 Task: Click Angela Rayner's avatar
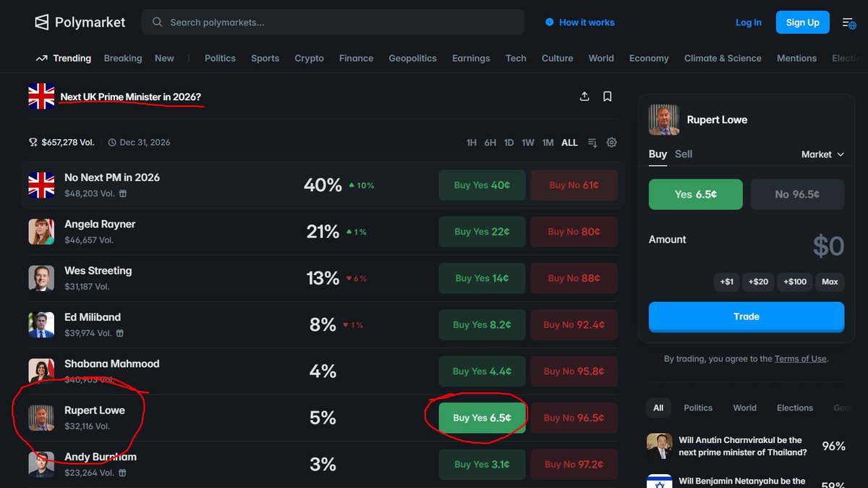(x=41, y=232)
